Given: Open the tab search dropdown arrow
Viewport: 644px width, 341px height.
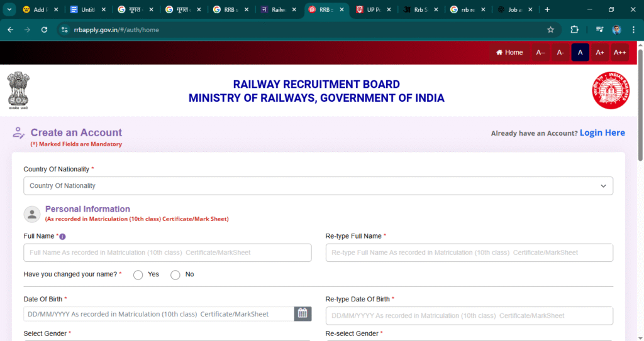Looking at the screenshot, I should tap(9, 9).
